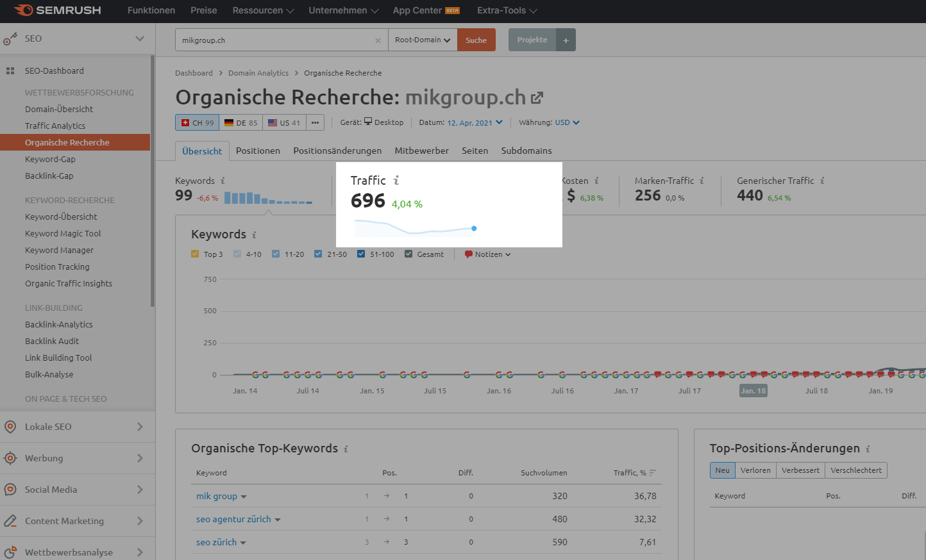Collapse the SEO sidebar section

tap(140, 38)
